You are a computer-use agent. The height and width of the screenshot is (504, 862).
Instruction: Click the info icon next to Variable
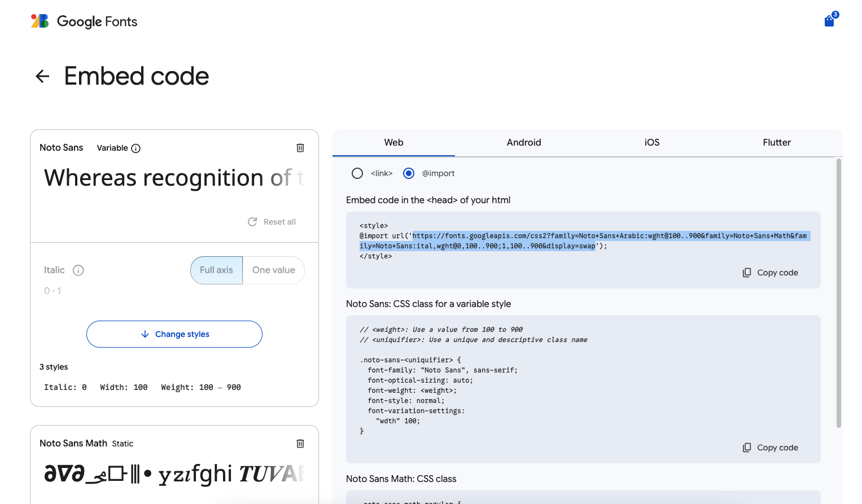coord(136,148)
